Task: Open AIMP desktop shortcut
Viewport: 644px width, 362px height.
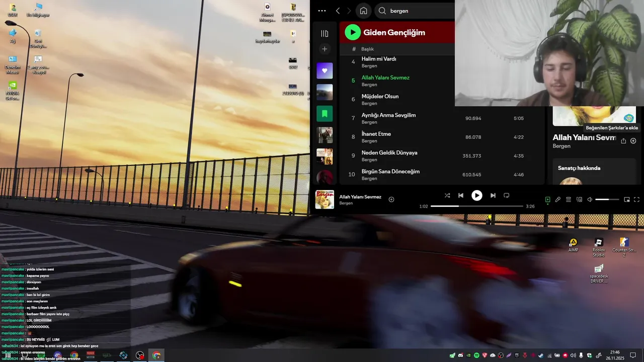Action: [573, 245]
